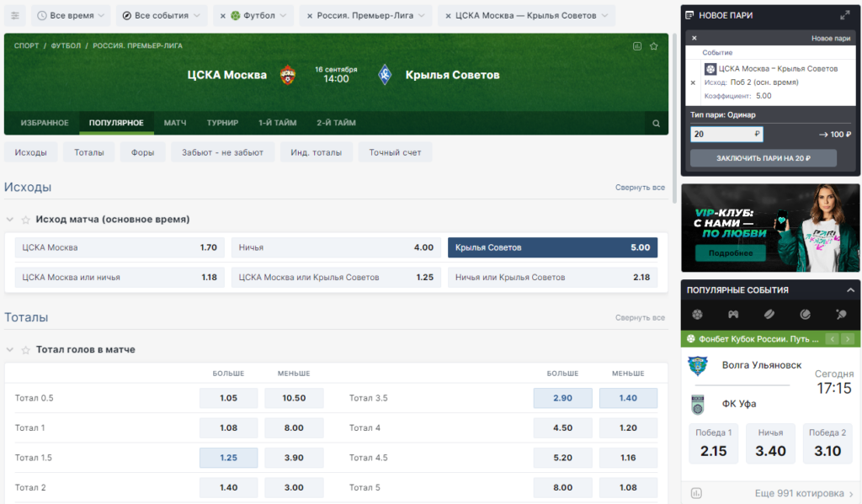This screenshot has height=504, width=862.
Task: Select football icon in Популярные события
Action: click(x=697, y=315)
